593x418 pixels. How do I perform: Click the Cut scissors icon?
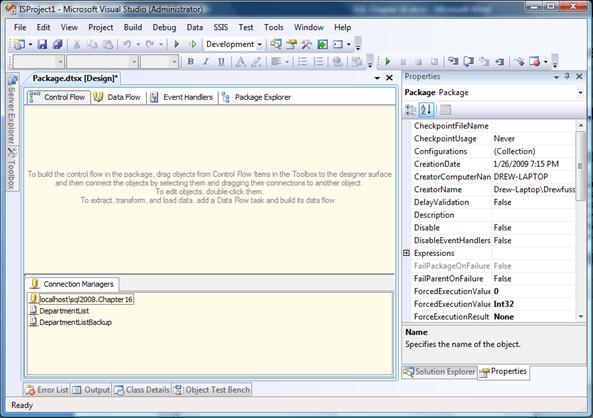pyautogui.click(x=76, y=44)
